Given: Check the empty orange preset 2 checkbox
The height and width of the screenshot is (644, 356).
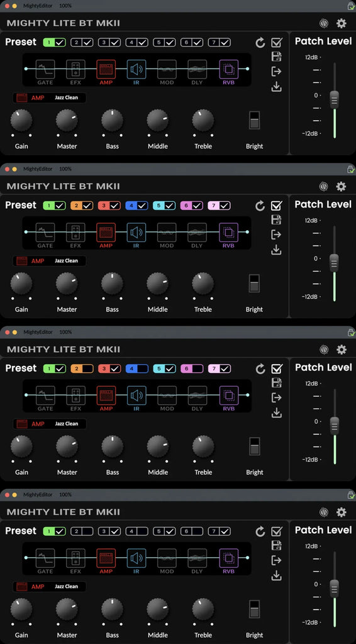Looking at the screenshot, I should (87, 369).
